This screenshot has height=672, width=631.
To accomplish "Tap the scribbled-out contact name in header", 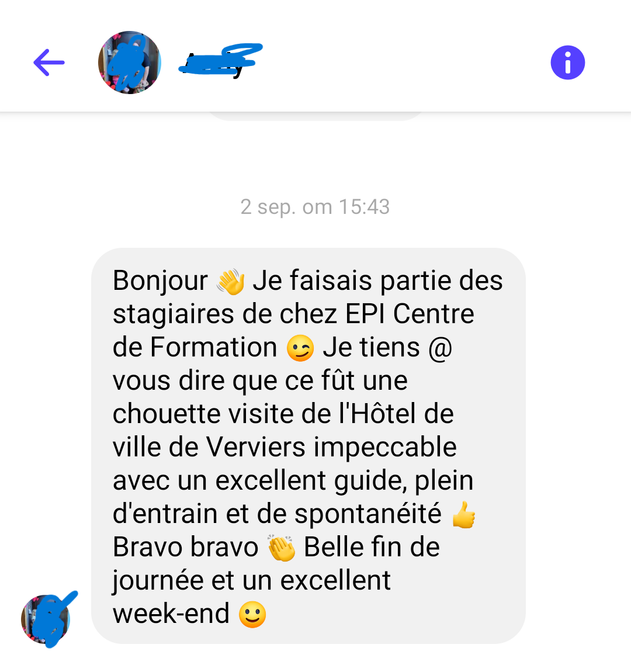I will click(220, 61).
